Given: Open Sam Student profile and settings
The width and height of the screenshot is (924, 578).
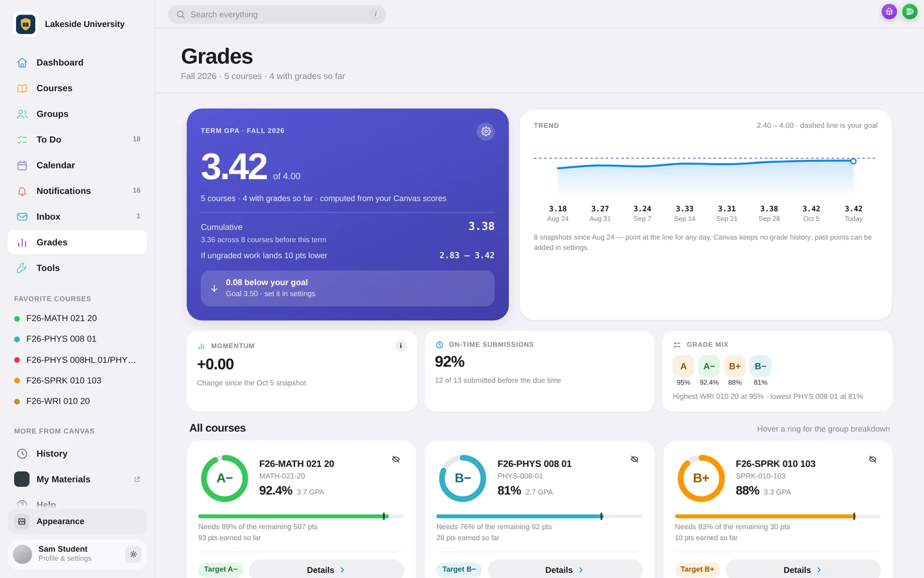Looking at the screenshot, I should click(64, 554).
